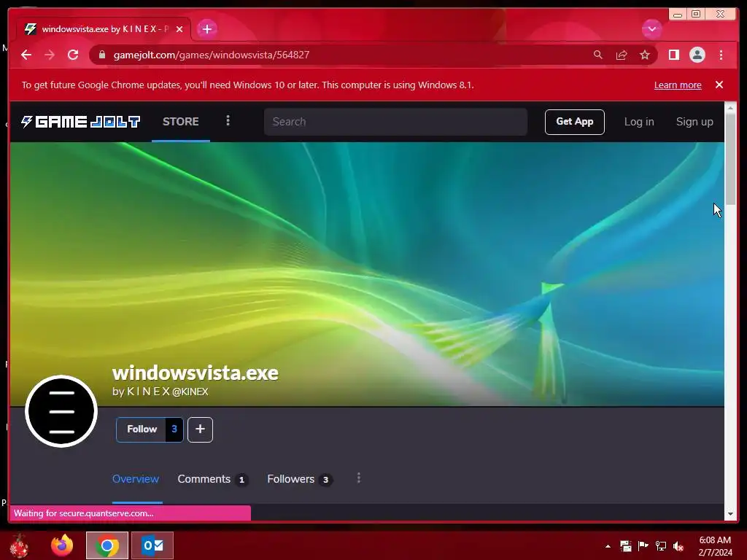Click the Chrome forward arrow
The image size is (747, 560).
coord(50,55)
